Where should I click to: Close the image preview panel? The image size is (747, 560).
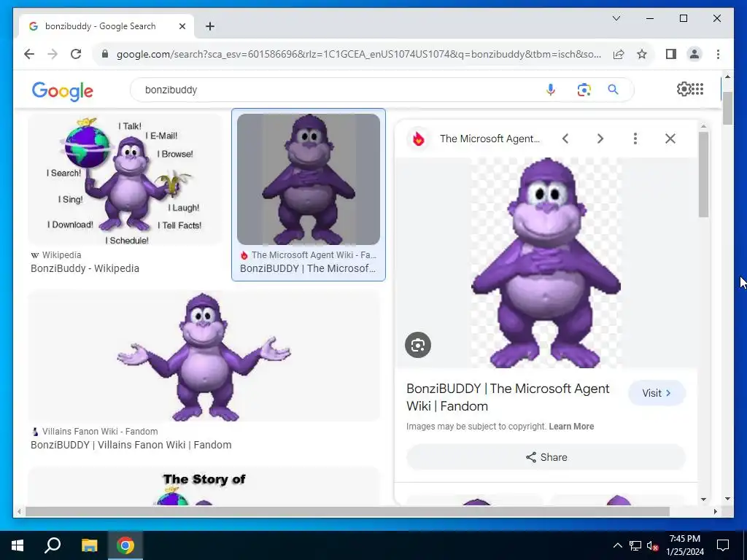[670, 139]
